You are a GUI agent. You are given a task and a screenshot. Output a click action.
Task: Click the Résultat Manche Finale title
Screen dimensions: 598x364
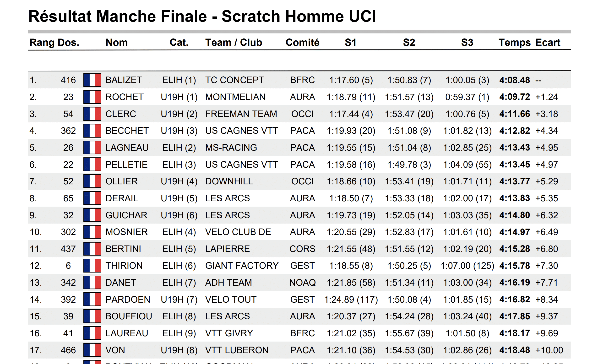click(202, 16)
